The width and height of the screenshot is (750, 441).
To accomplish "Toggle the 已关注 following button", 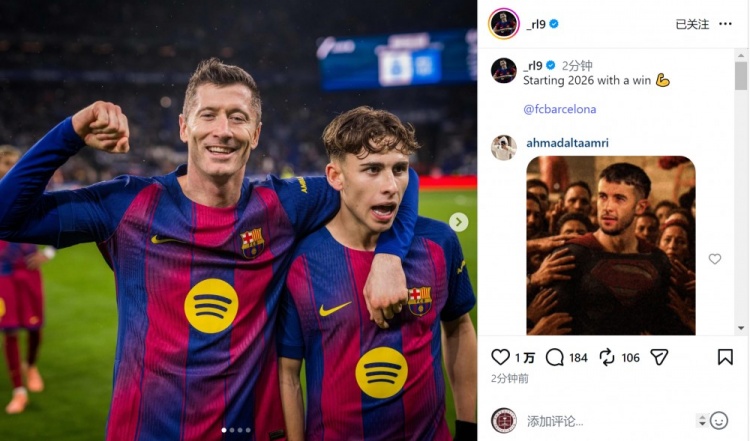I will pyautogui.click(x=691, y=24).
